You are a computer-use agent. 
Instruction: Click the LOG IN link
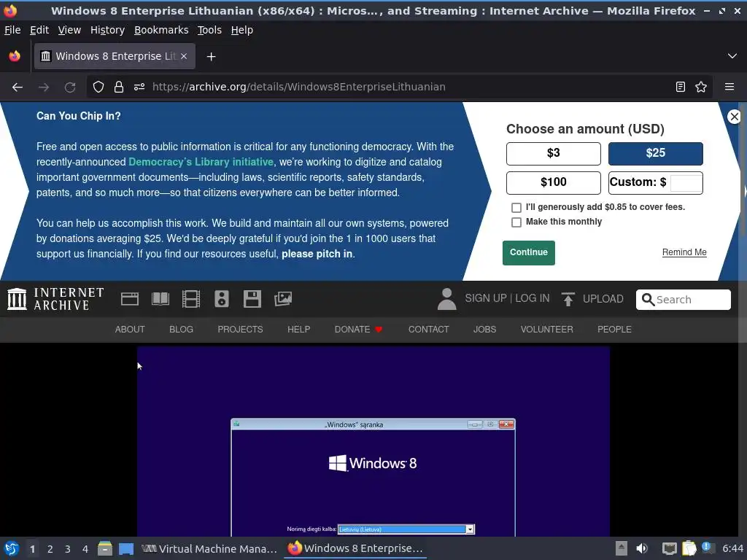pyautogui.click(x=532, y=298)
